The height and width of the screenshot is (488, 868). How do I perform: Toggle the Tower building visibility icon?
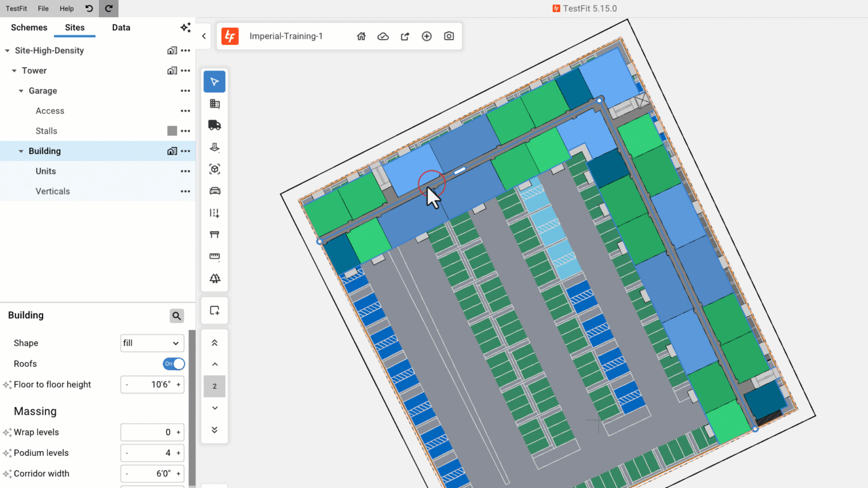tap(172, 70)
